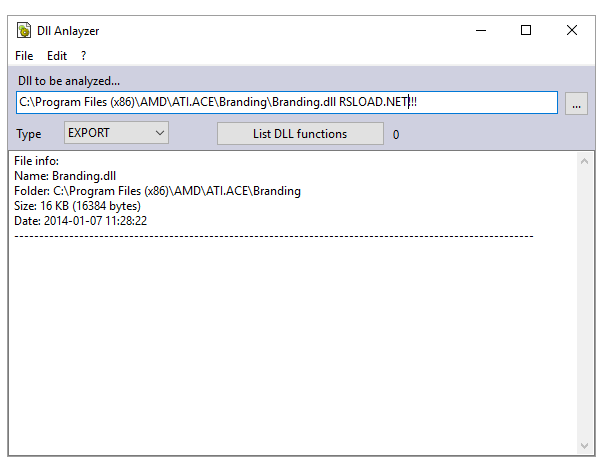The height and width of the screenshot is (475, 613).
Task: Click the List DLL functions button
Action: pos(300,134)
